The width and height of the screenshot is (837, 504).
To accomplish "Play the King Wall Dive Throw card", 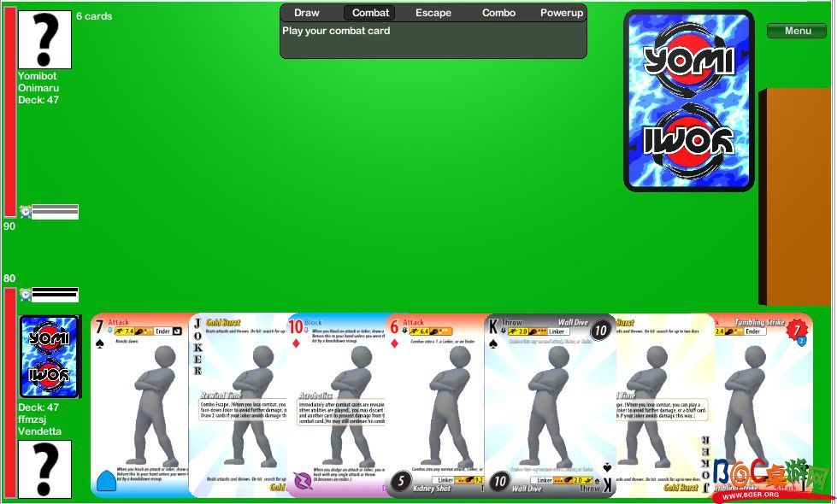I will 550,405.
